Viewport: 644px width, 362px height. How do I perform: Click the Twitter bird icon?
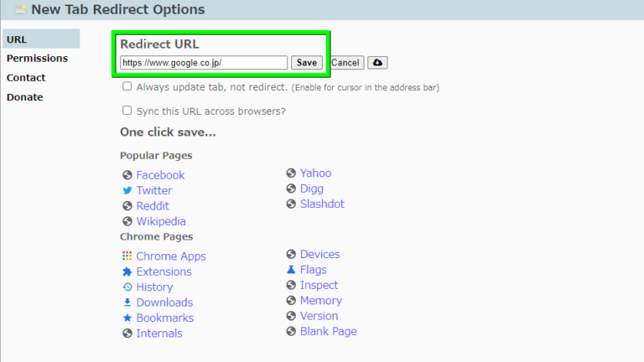(127, 190)
